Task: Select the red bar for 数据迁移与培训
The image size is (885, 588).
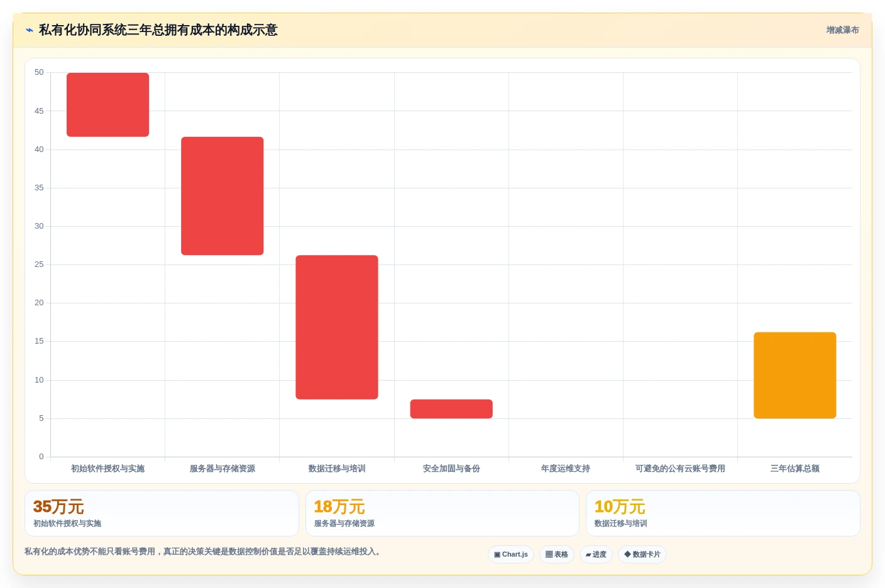Action: 337,327
